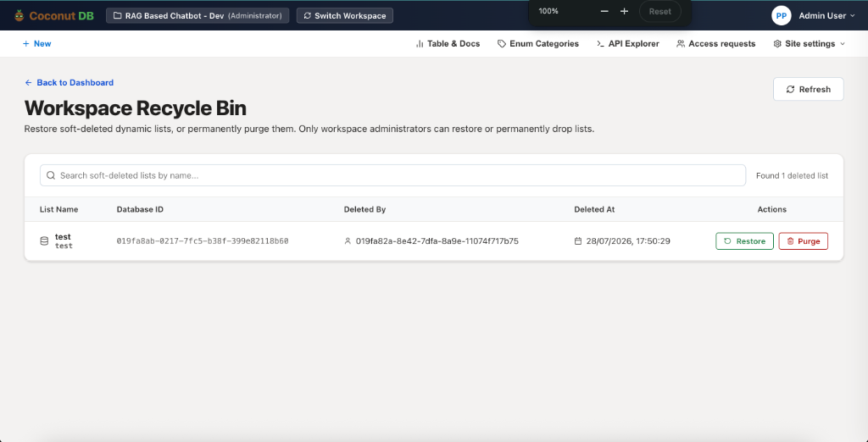This screenshot has width=868, height=442.
Task: Zoom in with the plus icon
Action: click(624, 11)
